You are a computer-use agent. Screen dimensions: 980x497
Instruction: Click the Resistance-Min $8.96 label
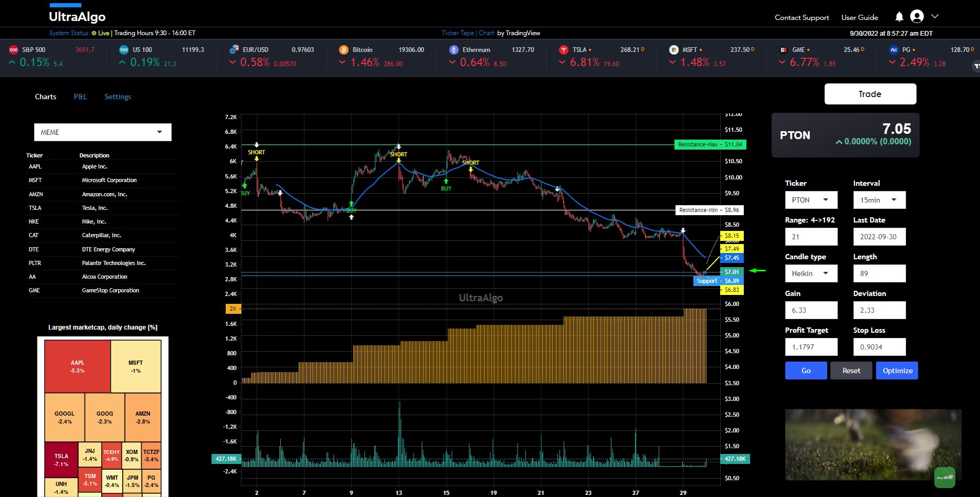click(x=709, y=210)
